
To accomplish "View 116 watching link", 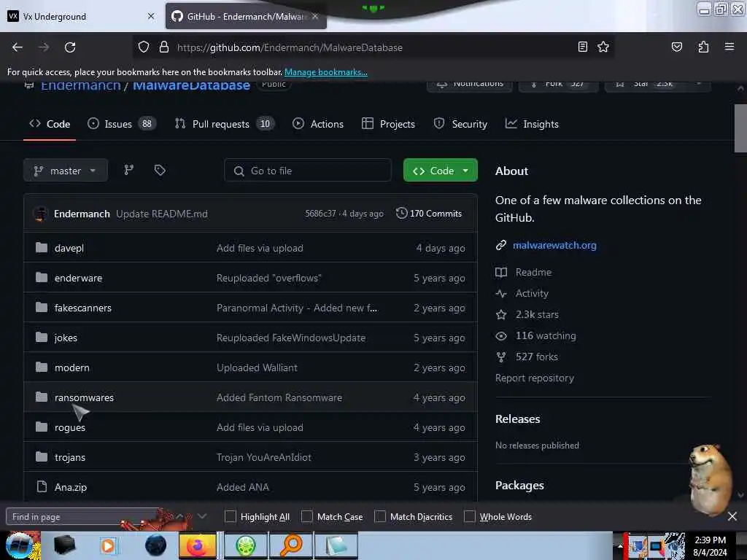I will coord(546,335).
